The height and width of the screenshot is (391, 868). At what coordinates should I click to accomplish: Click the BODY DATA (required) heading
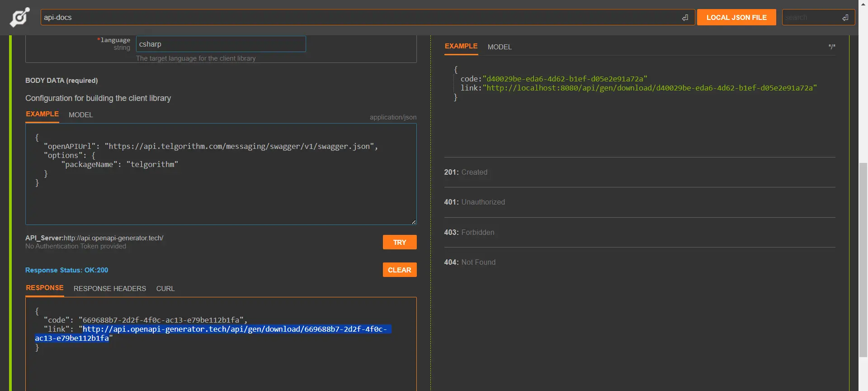61,81
